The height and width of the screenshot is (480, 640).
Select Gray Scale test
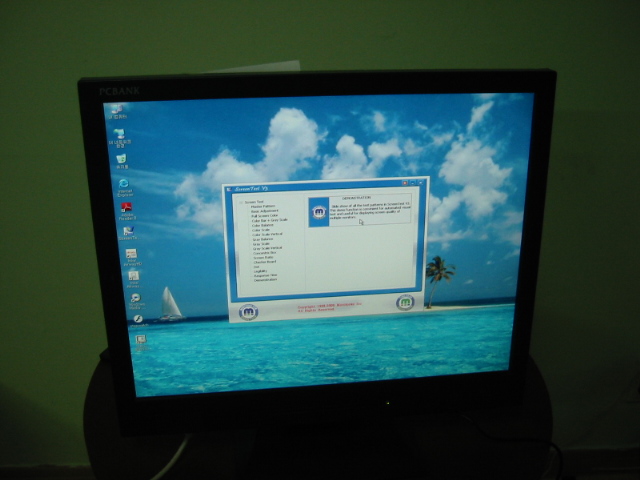pyautogui.click(x=261, y=244)
